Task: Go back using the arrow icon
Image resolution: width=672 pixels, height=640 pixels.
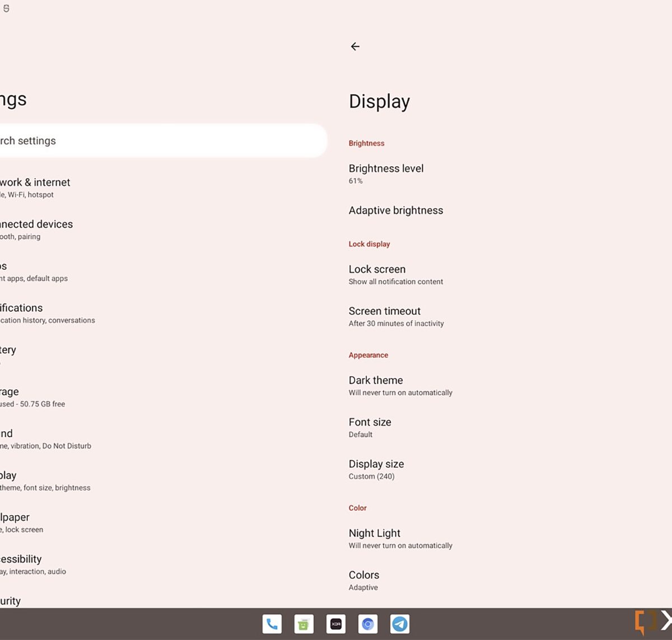Action: (x=355, y=46)
